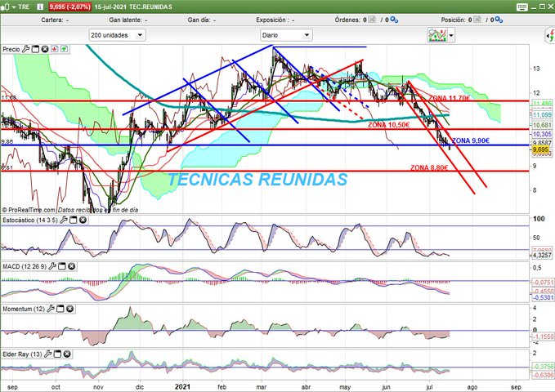Click the nov label on the time axis

(98, 387)
